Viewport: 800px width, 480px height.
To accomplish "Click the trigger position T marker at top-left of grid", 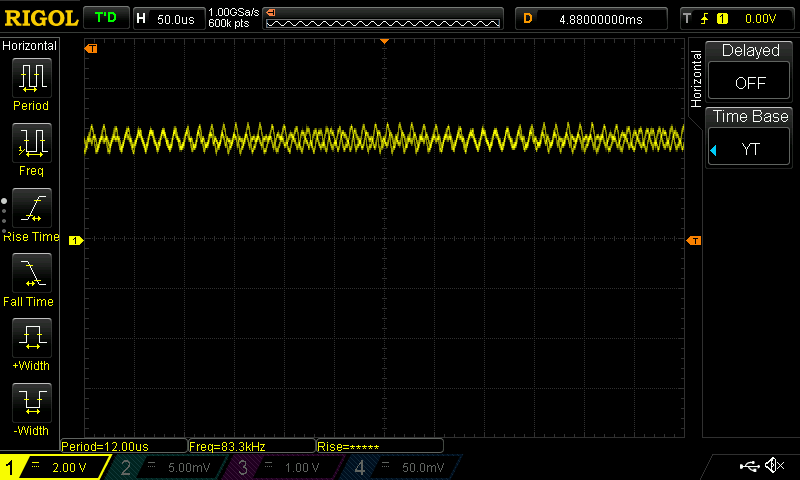I will (x=91, y=48).
